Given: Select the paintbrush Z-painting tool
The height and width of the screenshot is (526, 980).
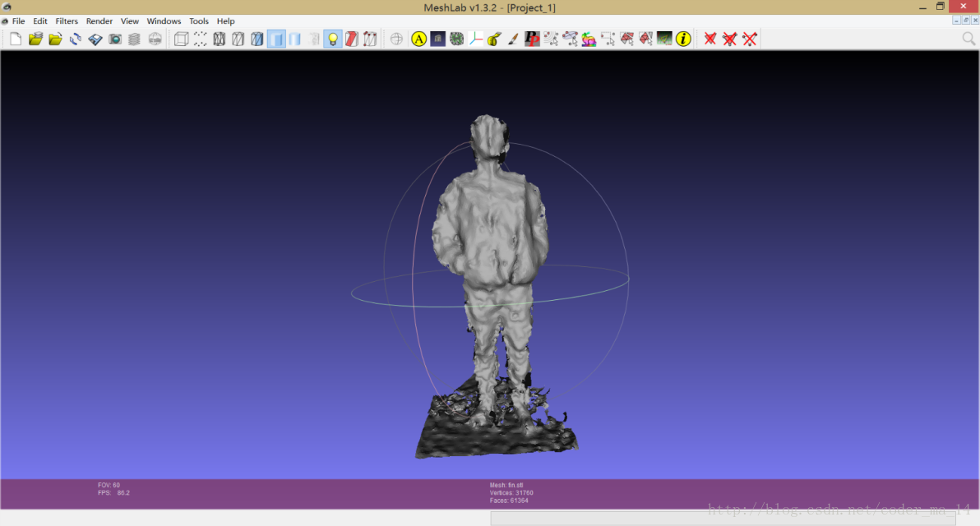Looking at the screenshot, I should pos(513,39).
